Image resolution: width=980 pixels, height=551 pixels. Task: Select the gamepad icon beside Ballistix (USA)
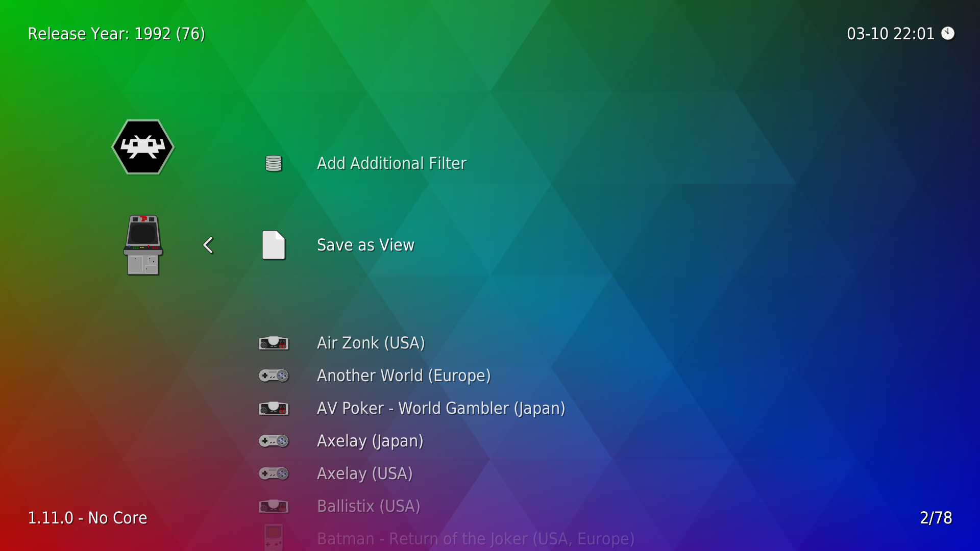(x=274, y=506)
